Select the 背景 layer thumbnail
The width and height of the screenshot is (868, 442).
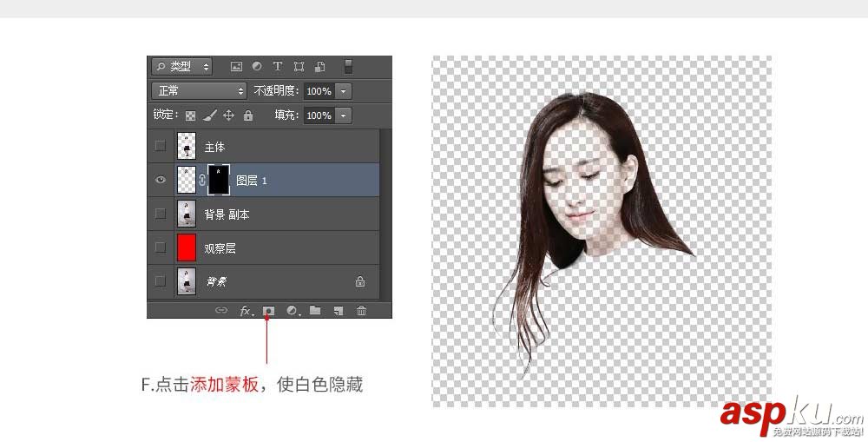187,281
